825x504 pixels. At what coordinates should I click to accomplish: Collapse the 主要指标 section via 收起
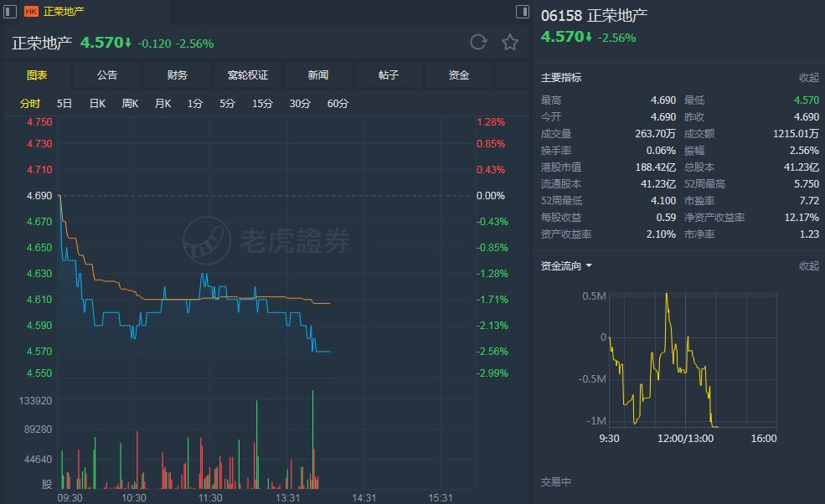809,77
